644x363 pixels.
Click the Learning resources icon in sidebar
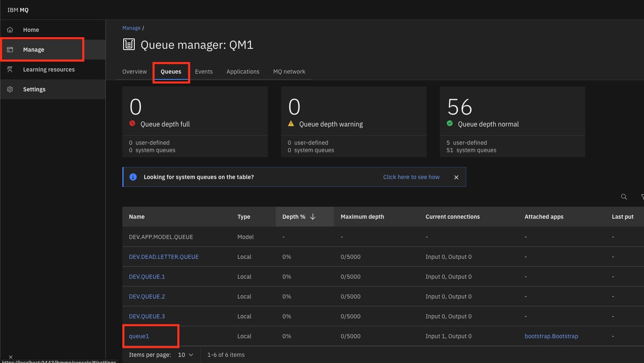coord(10,69)
